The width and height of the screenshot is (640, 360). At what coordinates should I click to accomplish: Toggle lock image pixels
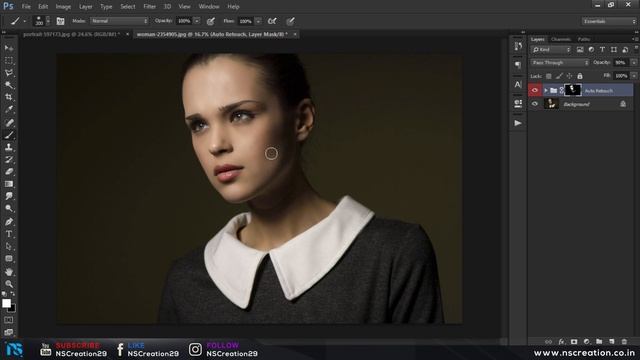[x=559, y=76]
